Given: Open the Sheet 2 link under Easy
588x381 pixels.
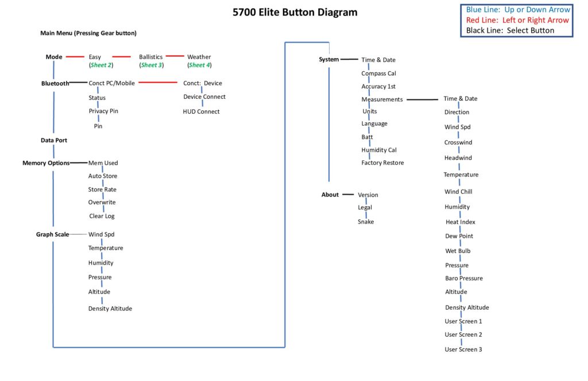Looking at the screenshot, I should tap(101, 66).
